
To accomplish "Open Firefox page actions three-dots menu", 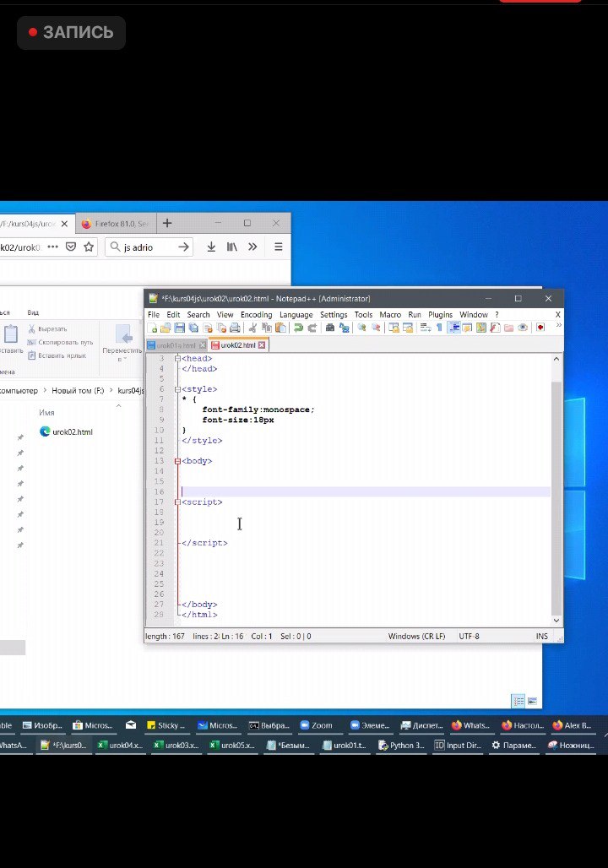I will click(52, 247).
